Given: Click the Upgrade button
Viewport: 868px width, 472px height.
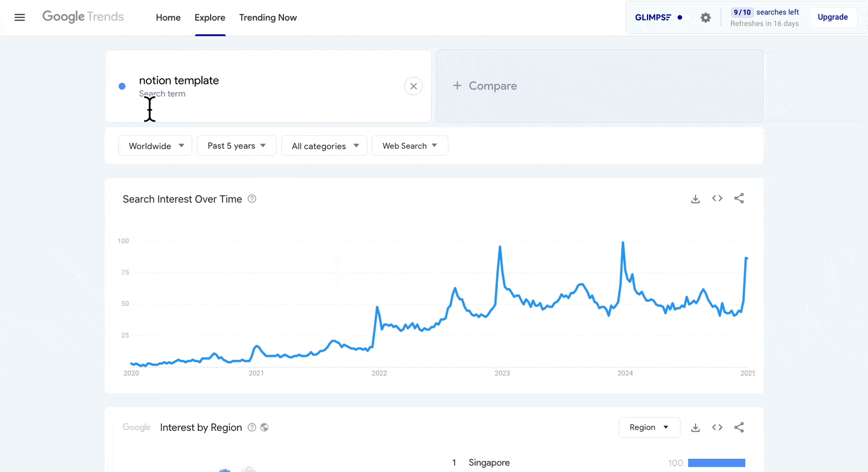Looking at the screenshot, I should point(832,17).
